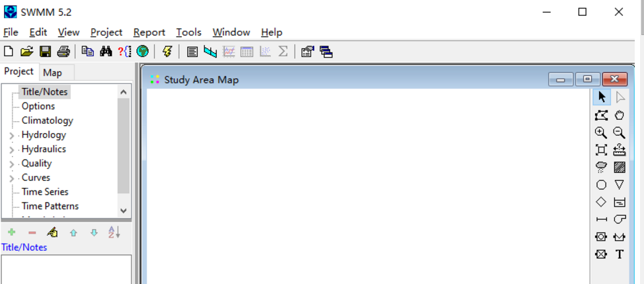
Task: Select Time Series in the project tree
Action: [45, 192]
